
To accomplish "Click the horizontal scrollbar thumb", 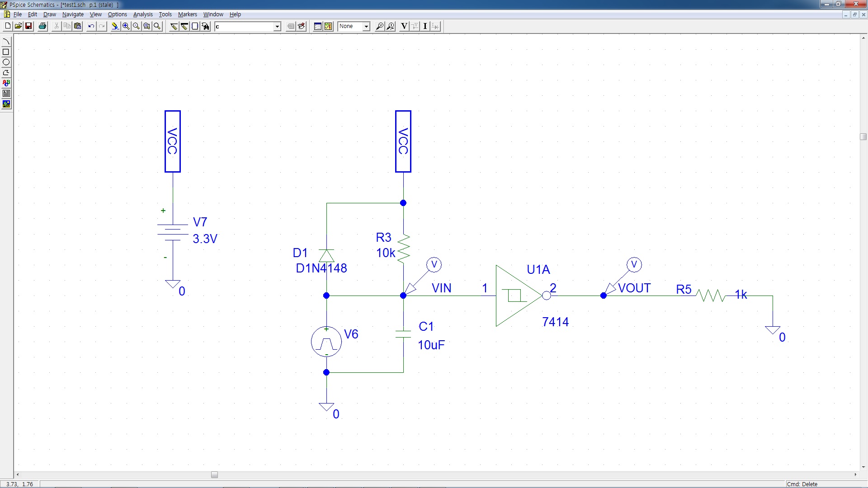I will click(215, 475).
